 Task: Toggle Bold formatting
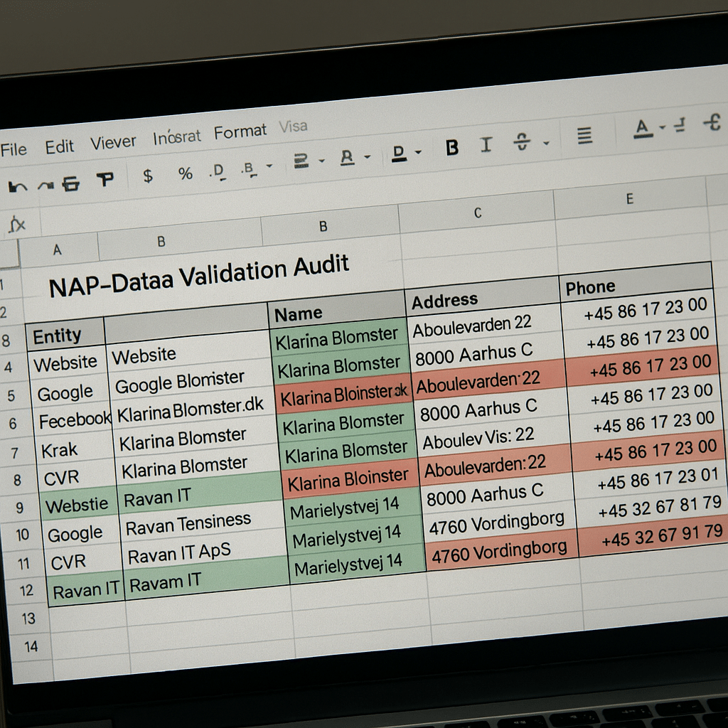[x=451, y=148]
